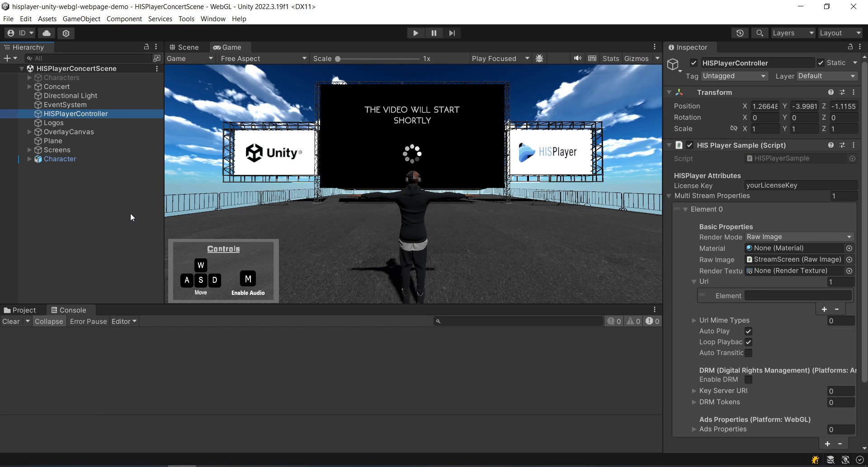Open the Undo History icon
Image resolution: width=868 pixels, height=467 pixels.
[x=740, y=33]
